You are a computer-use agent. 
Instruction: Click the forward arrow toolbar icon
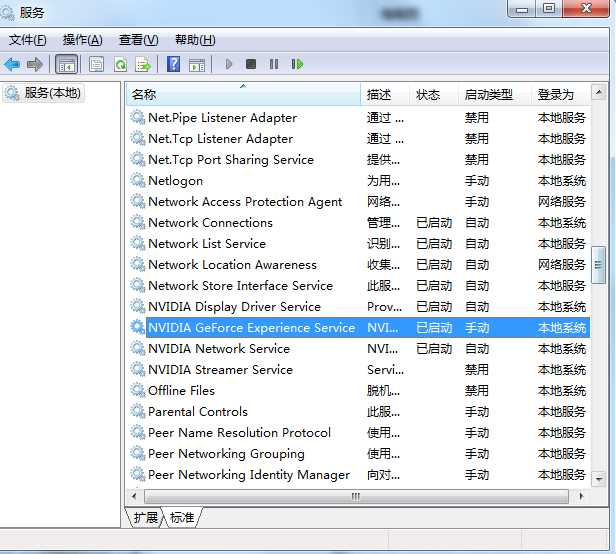(35, 64)
